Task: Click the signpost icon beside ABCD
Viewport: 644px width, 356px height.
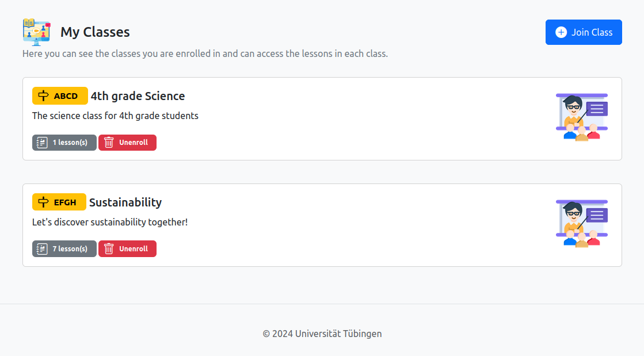Action: tap(43, 96)
